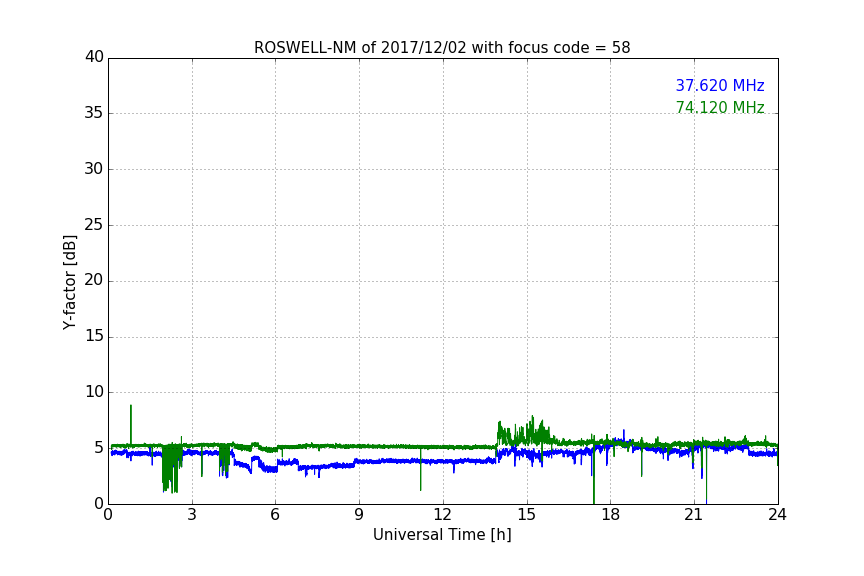This screenshot has height=576, width=864.
Task: Click the x-axis tick label 18
Action: (x=611, y=515)
